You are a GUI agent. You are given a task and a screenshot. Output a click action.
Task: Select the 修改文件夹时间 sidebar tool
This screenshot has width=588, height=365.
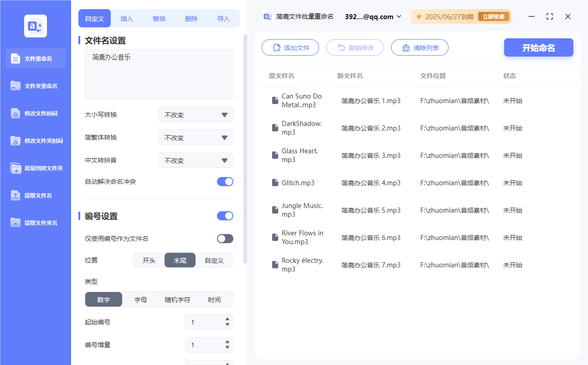(35, 141)
